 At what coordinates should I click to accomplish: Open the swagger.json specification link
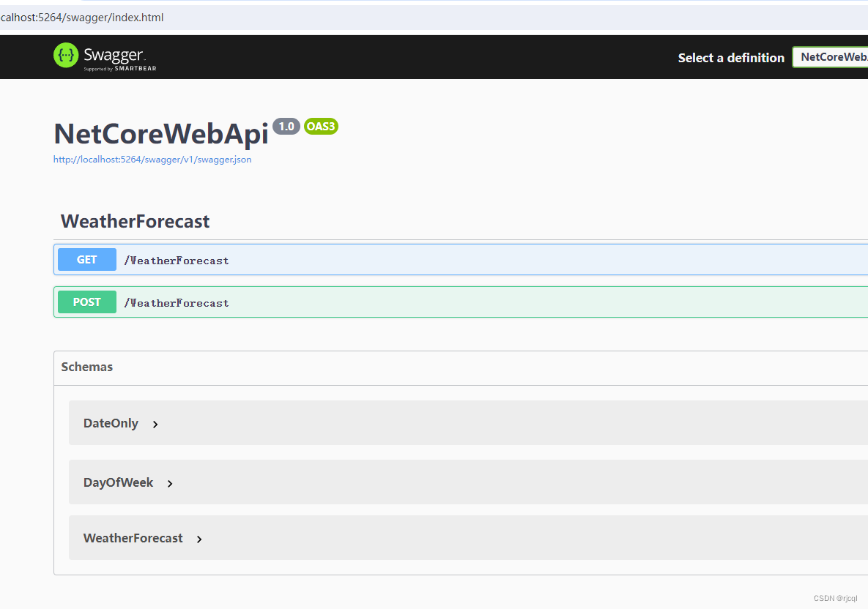click(x=152, y=159)
